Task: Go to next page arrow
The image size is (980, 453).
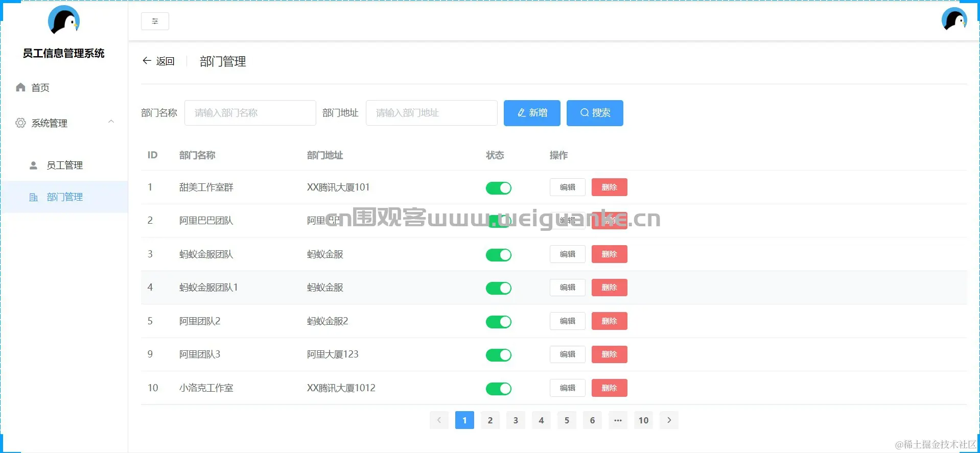Action: [x=669, y=420]
